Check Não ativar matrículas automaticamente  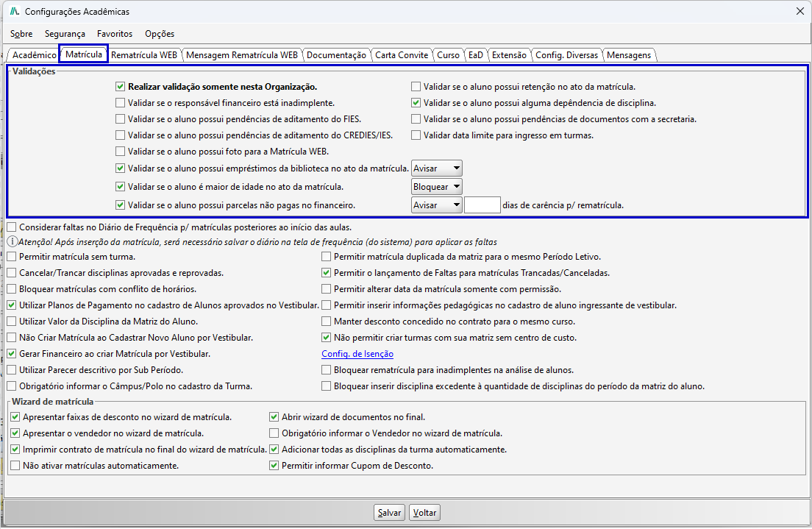tap(15, 465)
